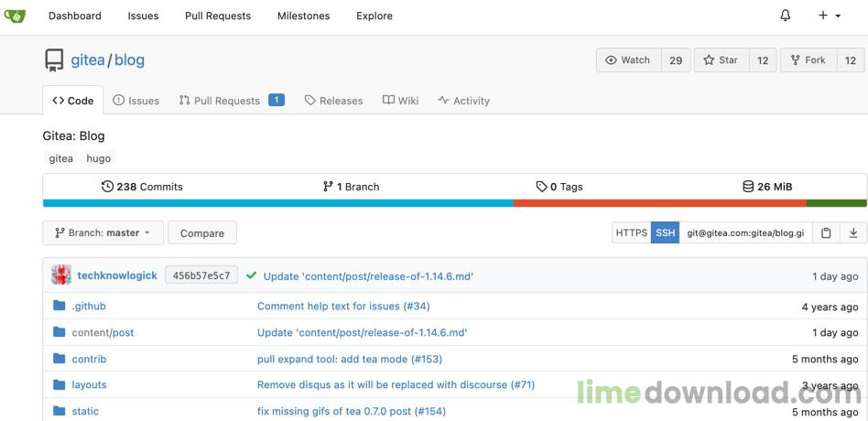Open content/post row's commit message link
This screenshot has width=868, height=421.
click(x=363, y=332)
